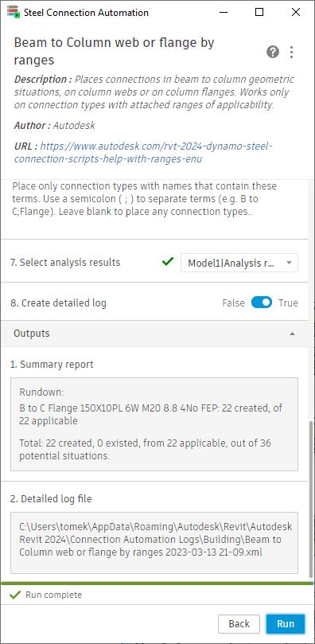The width and height of the screenshot is (315, 644).
Task: Set detailed log to True label
Action: 288,303
